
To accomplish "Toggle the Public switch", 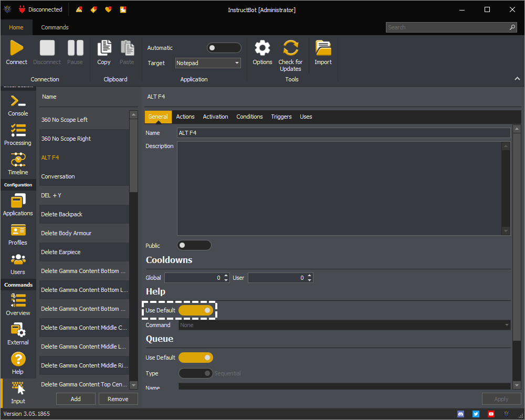I will pos(194,245).
